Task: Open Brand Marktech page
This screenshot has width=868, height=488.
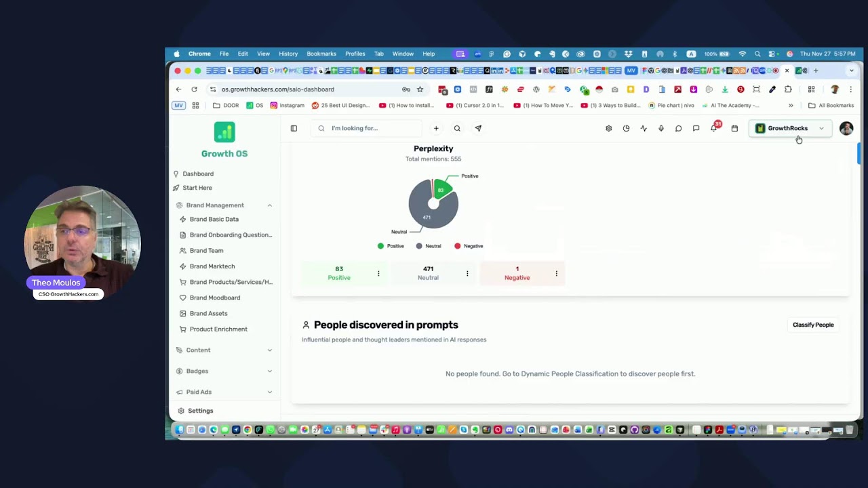Action: click(212, 266)
